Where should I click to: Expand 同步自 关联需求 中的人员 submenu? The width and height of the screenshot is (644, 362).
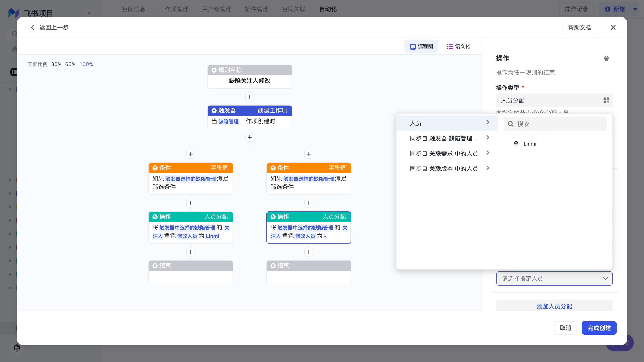(447, 153)
